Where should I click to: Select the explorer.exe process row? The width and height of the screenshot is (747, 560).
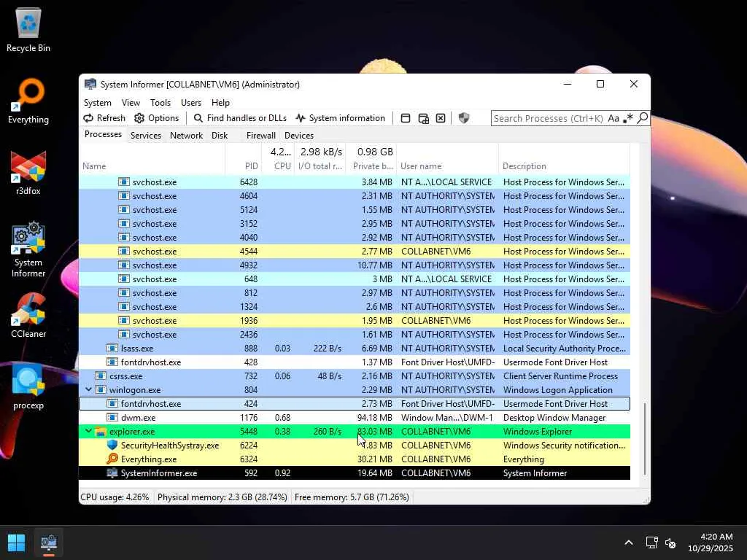pyautogui.click(x=355, y=432)
